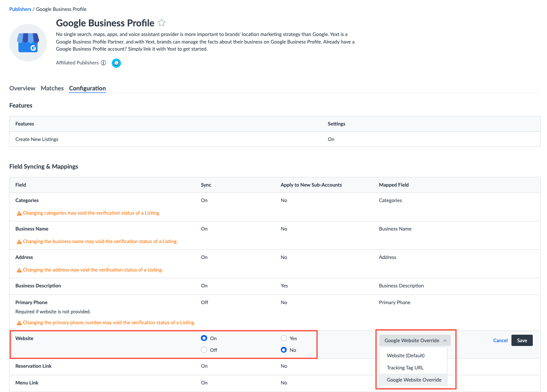Click the Business Description field row
Screen dimensions: 547x392
click(x=275, y=287)
